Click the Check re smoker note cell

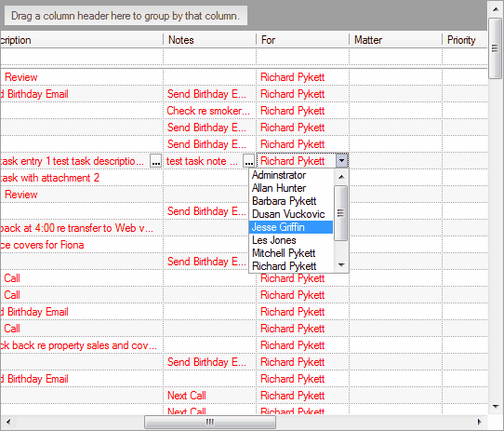(x=209, y=111)
